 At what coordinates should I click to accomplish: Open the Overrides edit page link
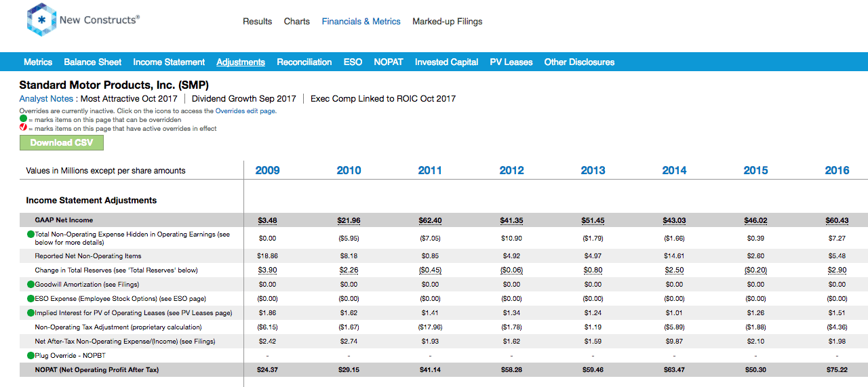245,111
